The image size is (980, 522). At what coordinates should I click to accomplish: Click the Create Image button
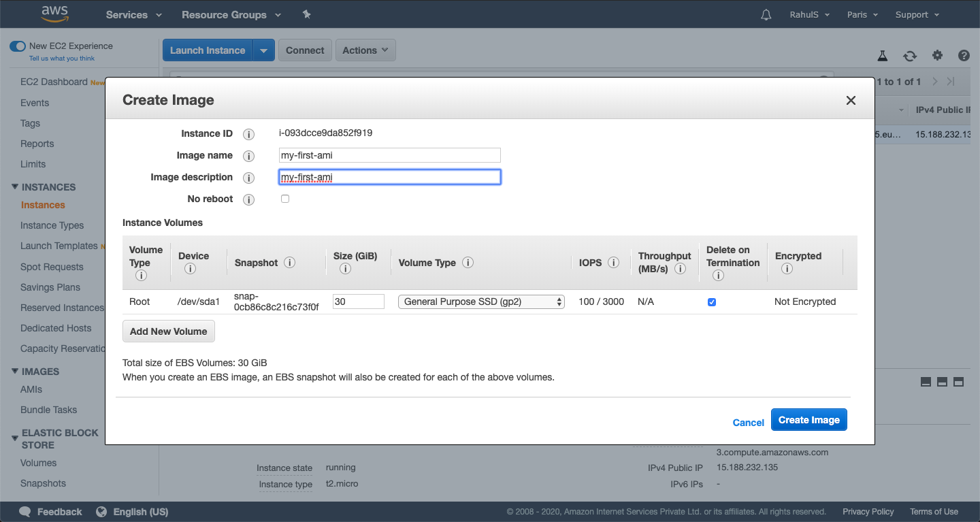pyautogui.click(x=808, y=419)
